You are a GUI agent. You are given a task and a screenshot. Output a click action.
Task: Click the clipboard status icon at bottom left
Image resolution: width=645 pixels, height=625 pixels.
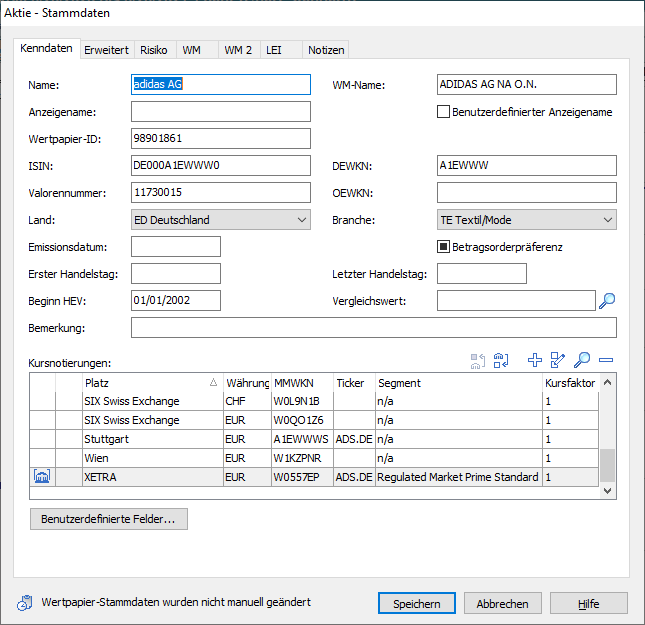tap(25, 603)
